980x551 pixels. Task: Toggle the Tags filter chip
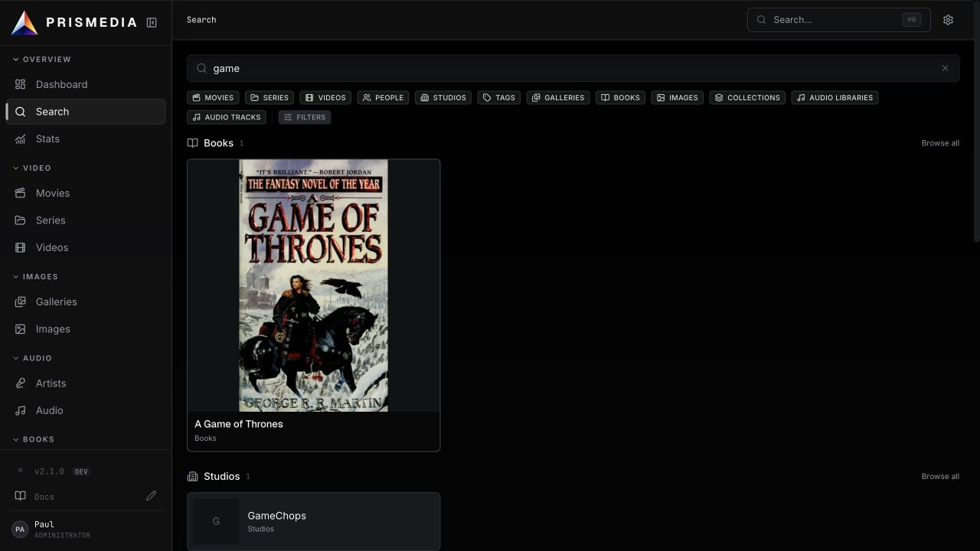pos(499,97)
